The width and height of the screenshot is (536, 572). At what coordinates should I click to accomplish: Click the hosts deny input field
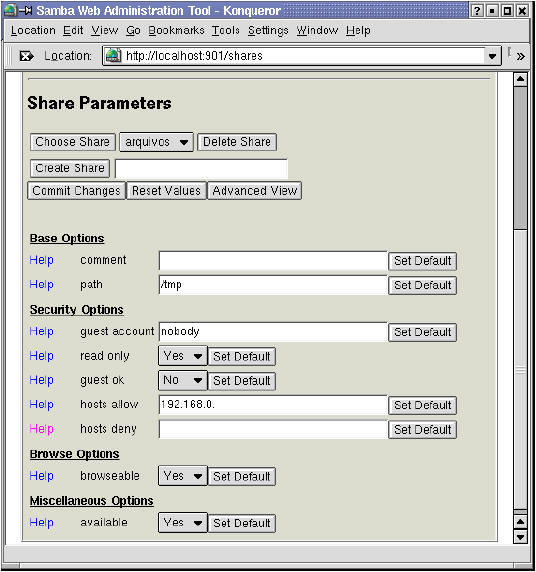point(273,429)
